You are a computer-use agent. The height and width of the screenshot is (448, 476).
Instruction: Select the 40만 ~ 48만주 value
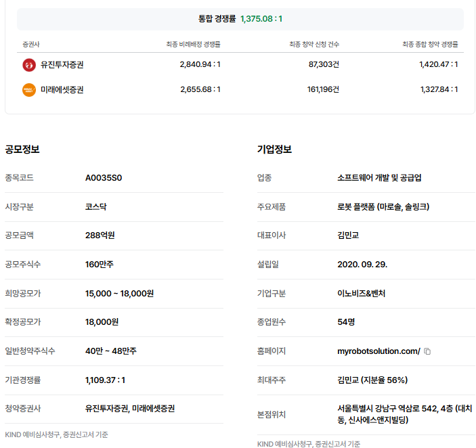(111, 351)
